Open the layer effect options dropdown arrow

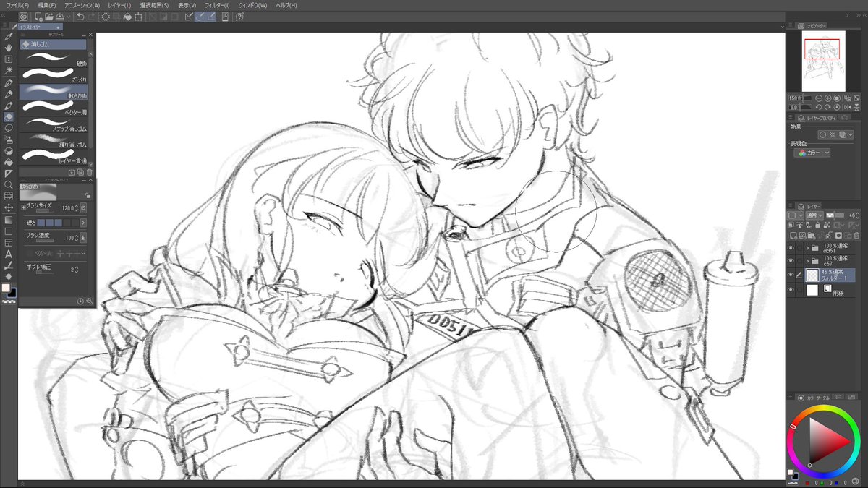pos(851,135)
